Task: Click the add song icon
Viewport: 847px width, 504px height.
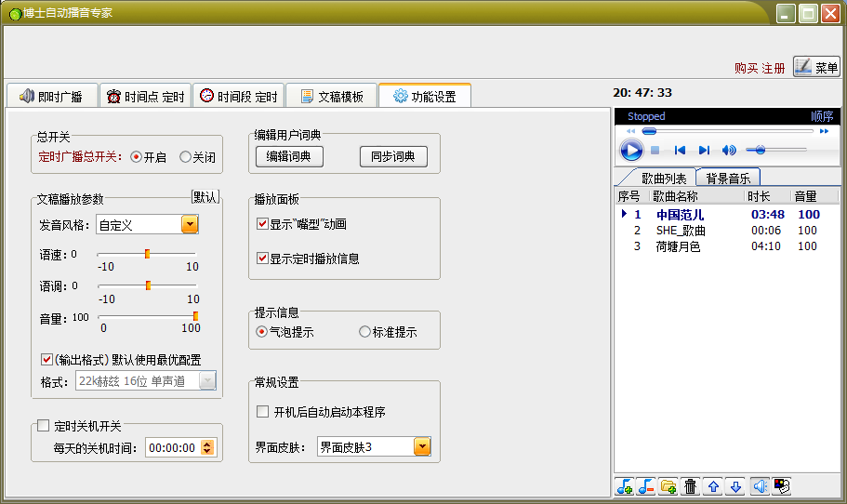Action: [x=625, y=486]
